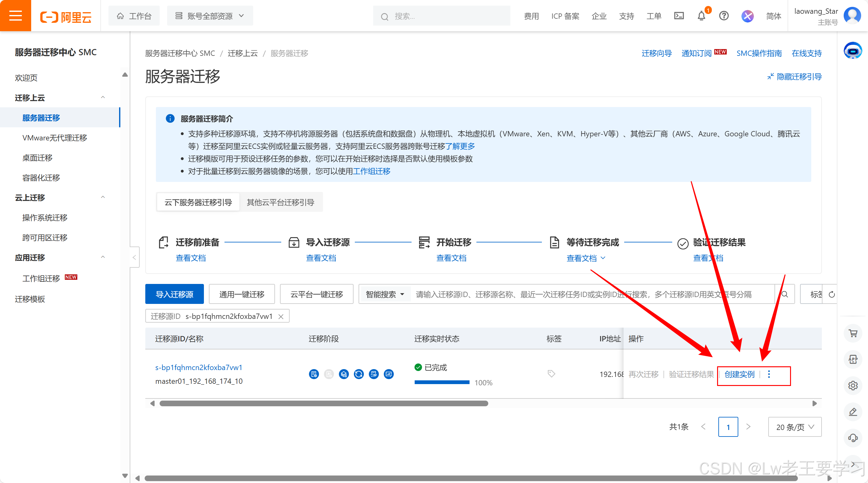Collapse the left navigation sidebar handle
The image size is (868, 483).
[134, 257]
